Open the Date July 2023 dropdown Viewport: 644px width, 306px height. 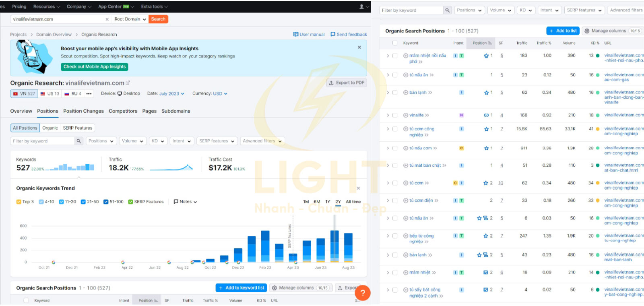click(x=172, y=94)
